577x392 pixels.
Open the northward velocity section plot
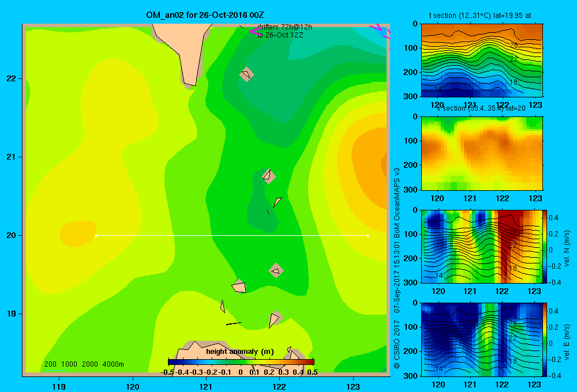pos(481,246)
